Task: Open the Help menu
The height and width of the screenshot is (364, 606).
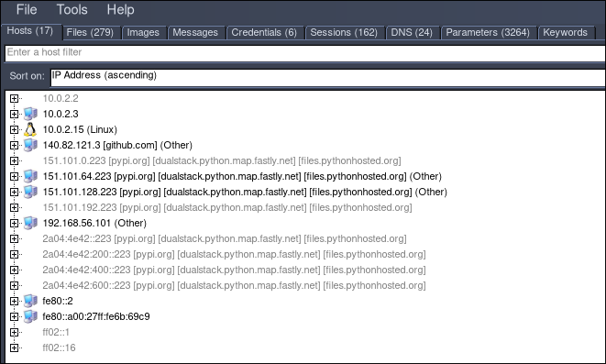Action: click(121, 10)
